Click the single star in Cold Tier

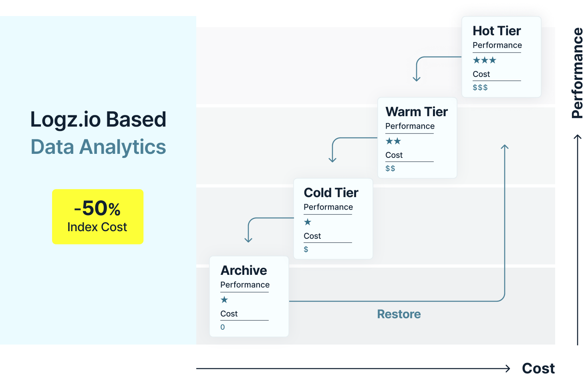coord(308,222)
